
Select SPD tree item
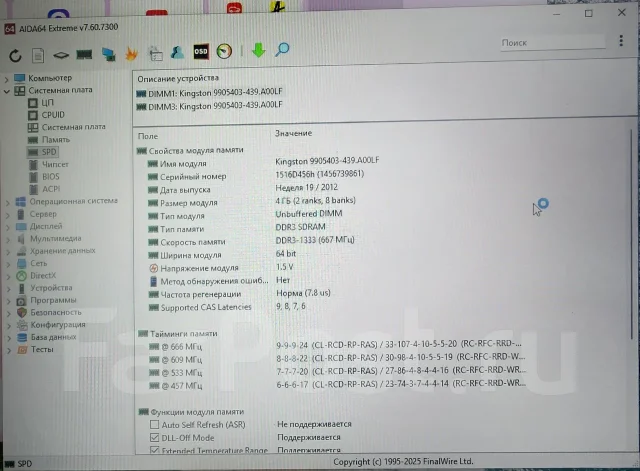click(43, 152)
